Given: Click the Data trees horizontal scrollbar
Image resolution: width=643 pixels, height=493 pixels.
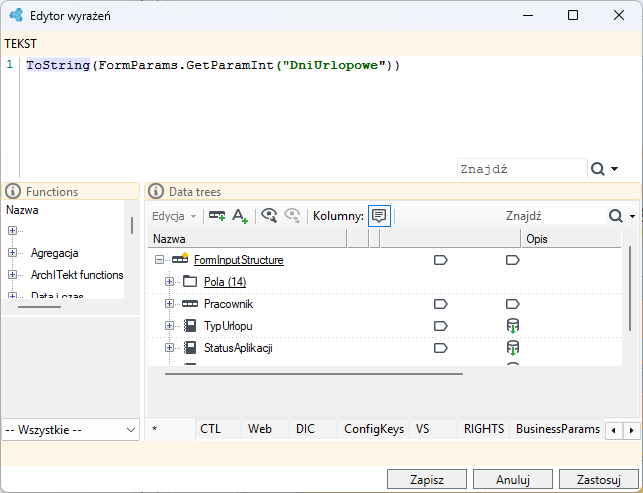Looking at the screenshot, I should [x=314, y=374].
